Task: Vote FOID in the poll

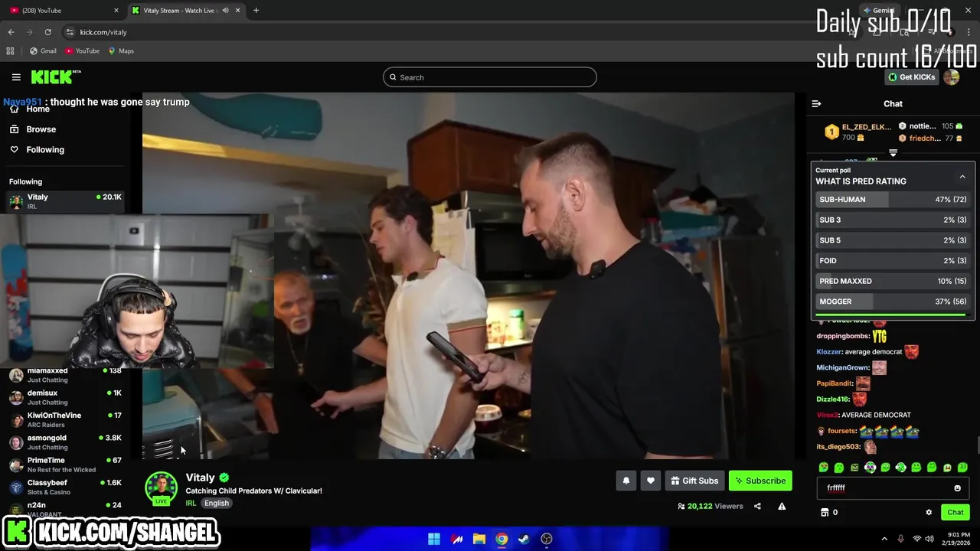Action: [x=893, y=261]
